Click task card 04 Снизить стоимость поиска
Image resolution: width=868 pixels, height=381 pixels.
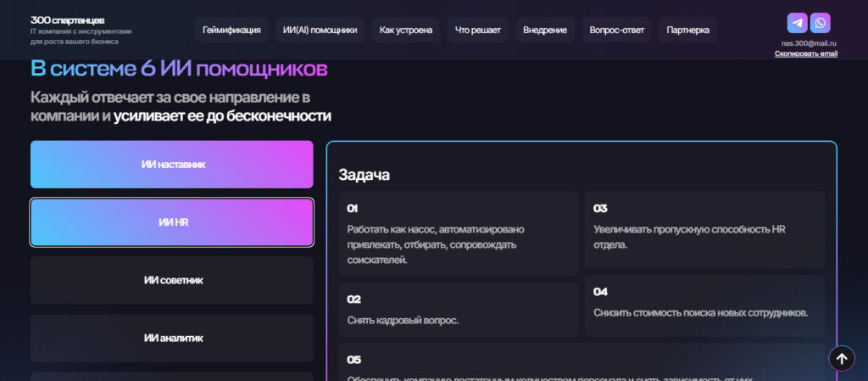(704, 302)
